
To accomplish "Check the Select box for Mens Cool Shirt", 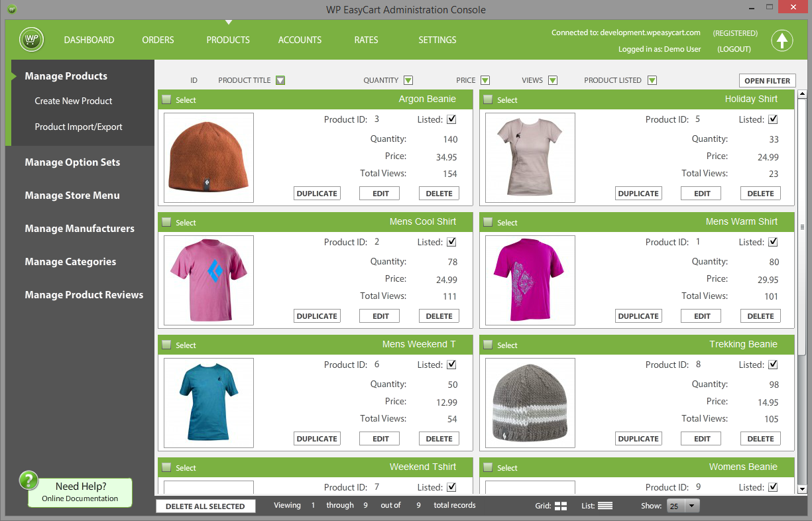I will click(166, 222).
